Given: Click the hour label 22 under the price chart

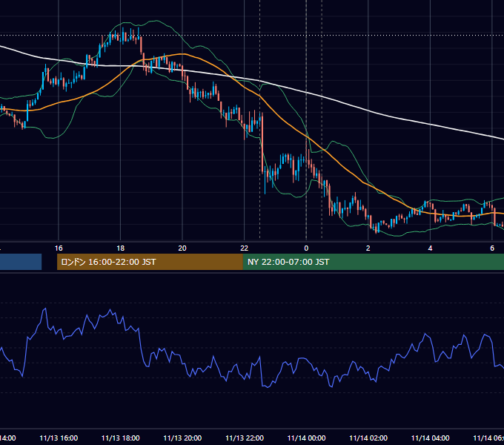Looking at the screenshot, I should click(245, 248).
